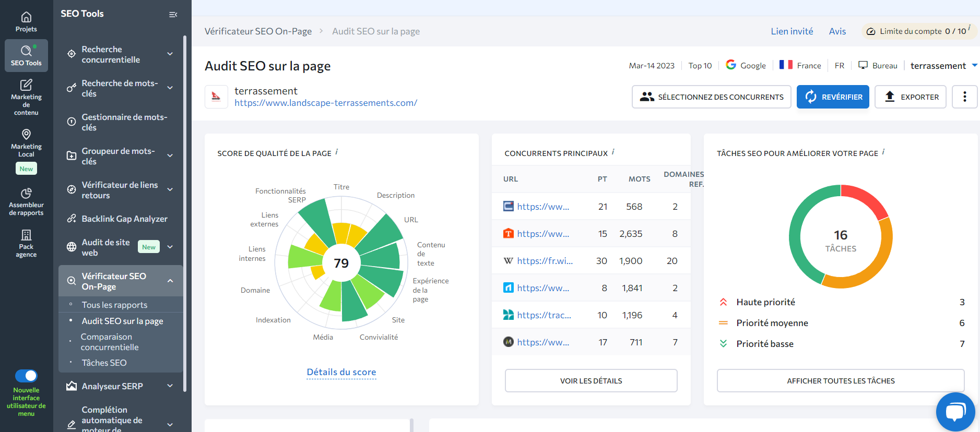Click the Revérifier button

click(833, 97)
